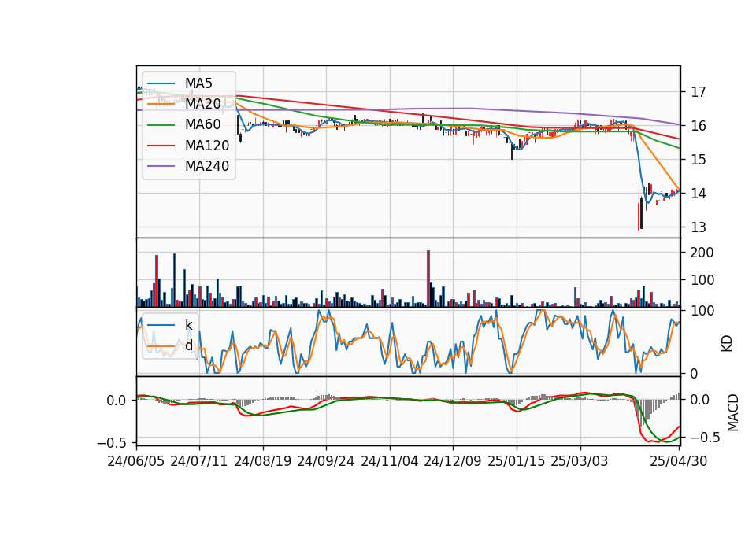Click the 24/06/05 date label
The height and width of the screenshot is (543, 756).
(x=135, y=461)
